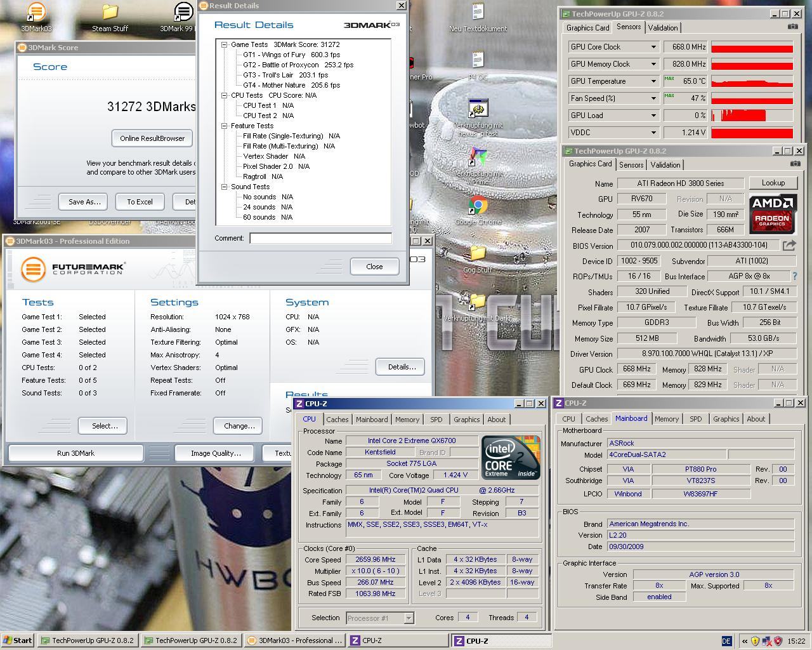Open the GPU Temperature sensor dropdown
The height and width of the screenshot is (650, 812).
[x=653, y=81]
